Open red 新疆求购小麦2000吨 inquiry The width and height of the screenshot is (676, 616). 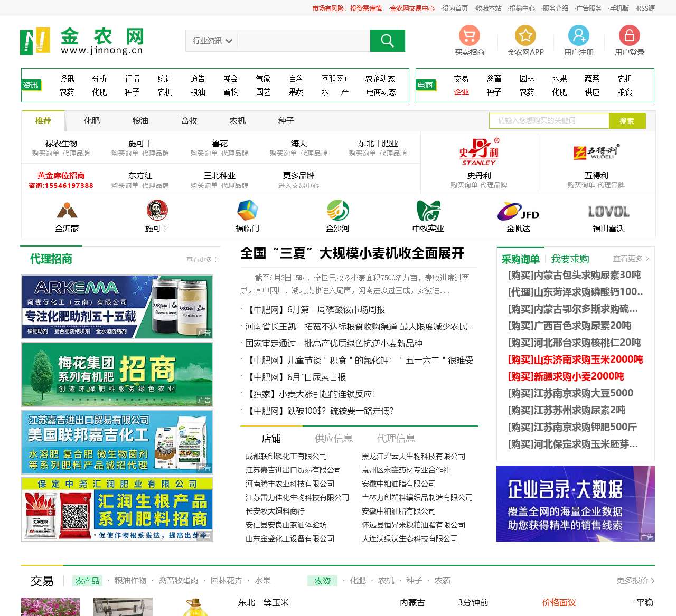point(566,376)
